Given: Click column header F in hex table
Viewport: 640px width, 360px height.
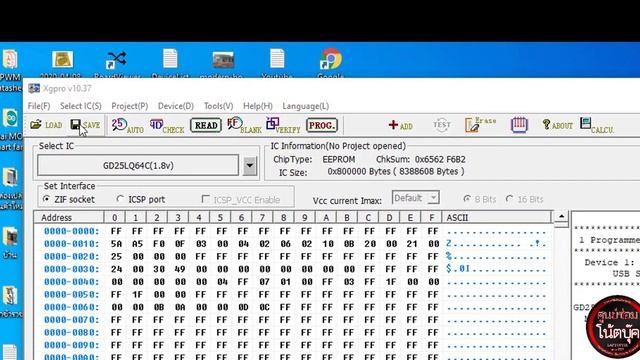Looking at the screenshot, I should point(431,218).
